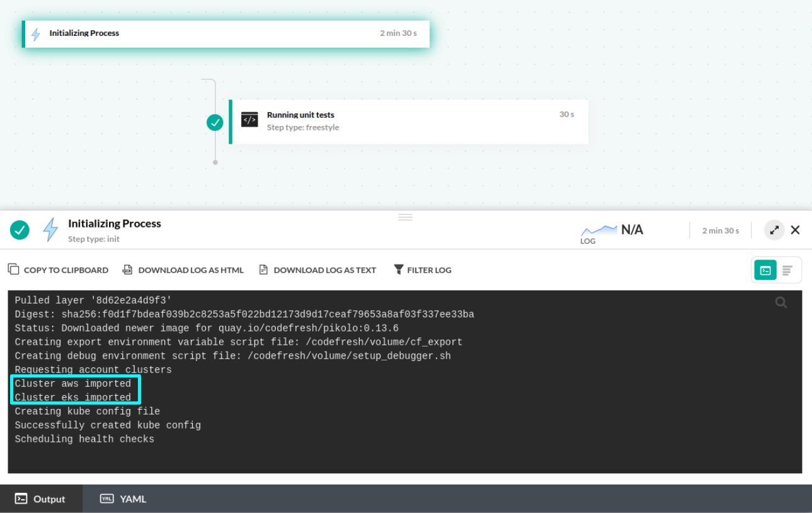812x513 pixels.
Task: Download log as text
Action: [317, 270]
